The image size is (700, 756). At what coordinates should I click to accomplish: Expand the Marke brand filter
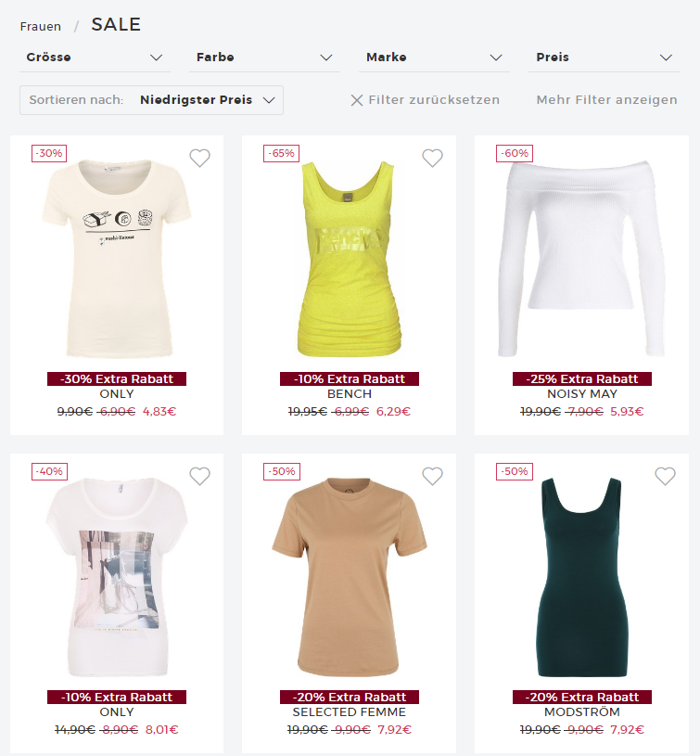434,58
